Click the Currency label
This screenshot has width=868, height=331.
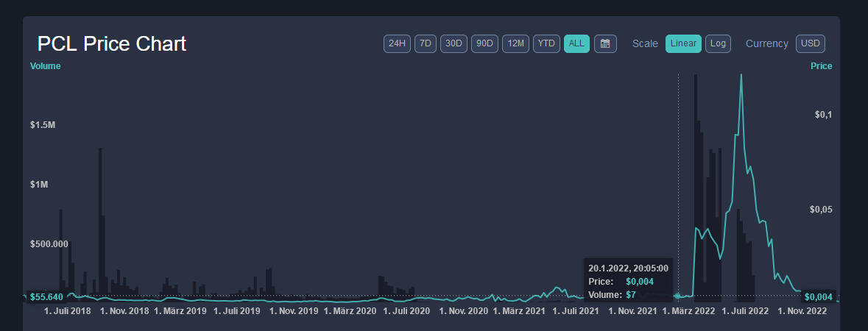coord(767,43)
